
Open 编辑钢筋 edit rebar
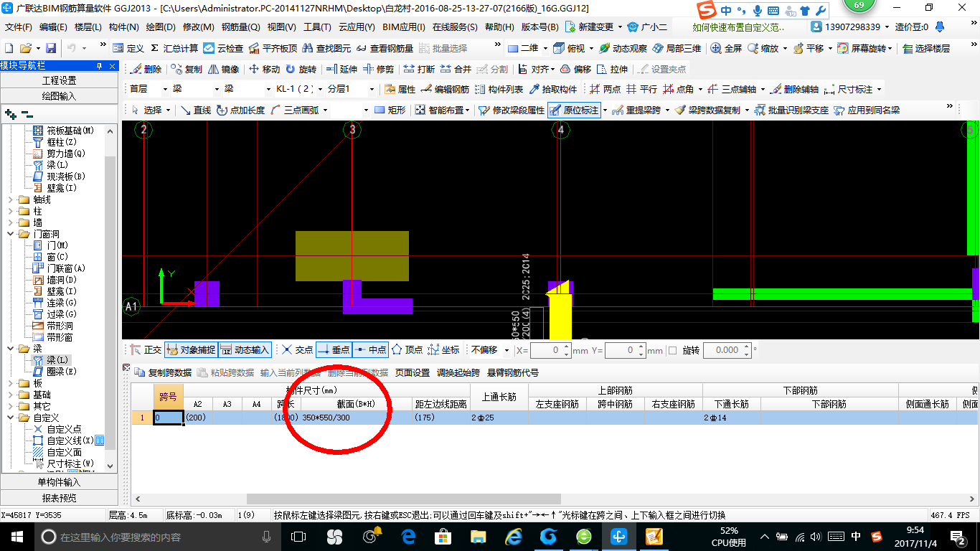coord(445,90)
